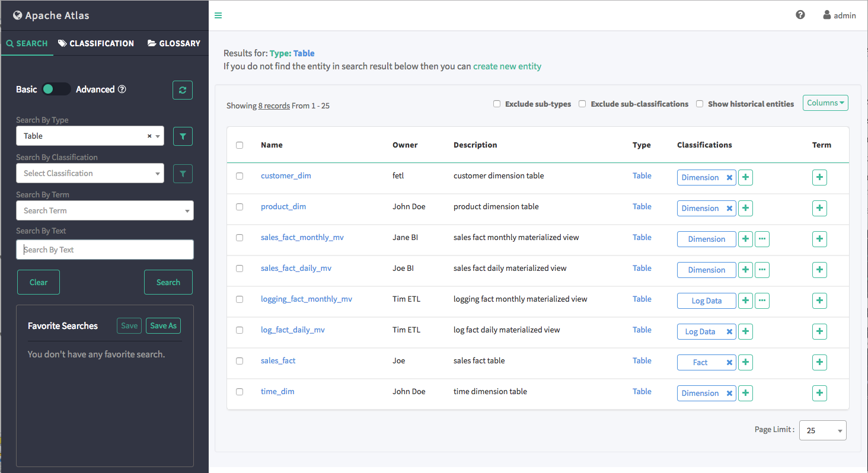Viewport: 868px width, 473px height.
Task: Open the Columns dropdown
Action: (825, 103)
